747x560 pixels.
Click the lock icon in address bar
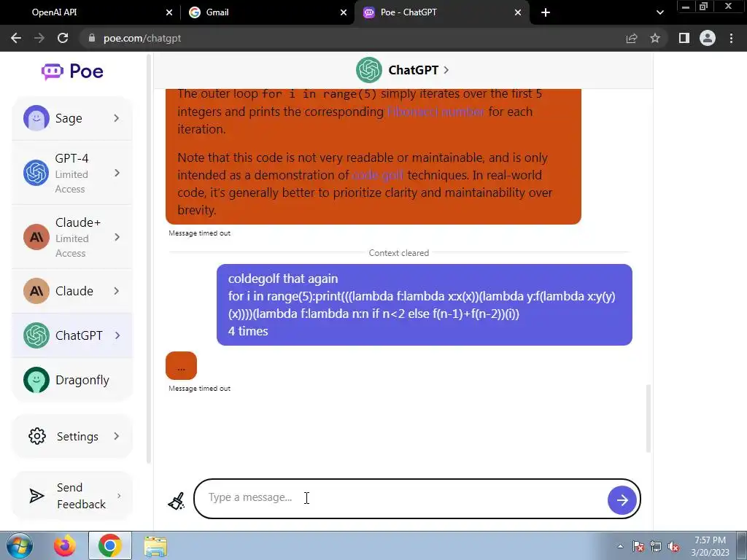pyautogui.click(x=92, y=38)
